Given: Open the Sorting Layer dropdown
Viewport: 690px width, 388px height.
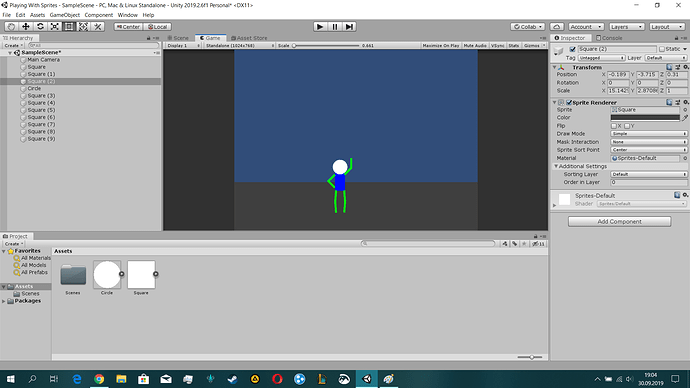Looking at the screenshot, I should pyautogui.click(x=649, y=174).
